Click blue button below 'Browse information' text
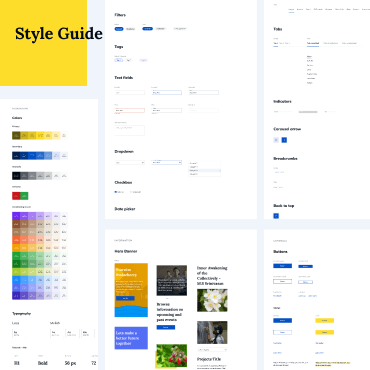 [166, 327]
